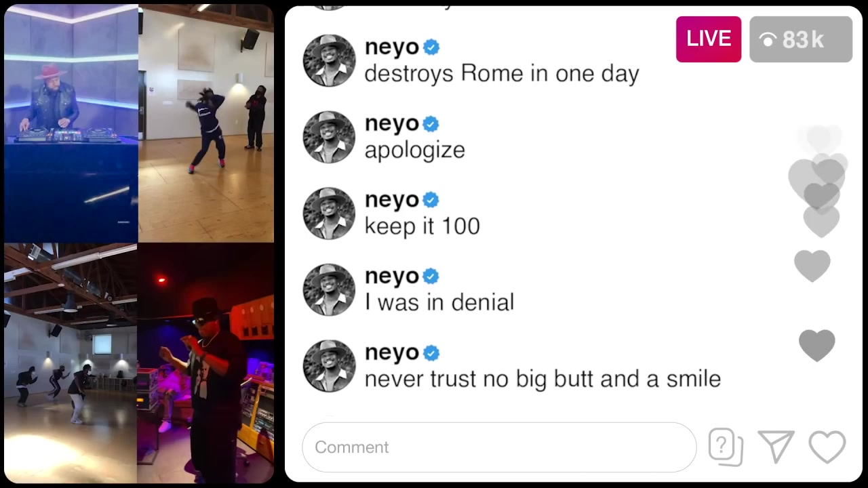This screenshot has height=488, width=868.
Task: Select the recording studio man video tile
Action: pyautogui.click(x=205, y=363)
